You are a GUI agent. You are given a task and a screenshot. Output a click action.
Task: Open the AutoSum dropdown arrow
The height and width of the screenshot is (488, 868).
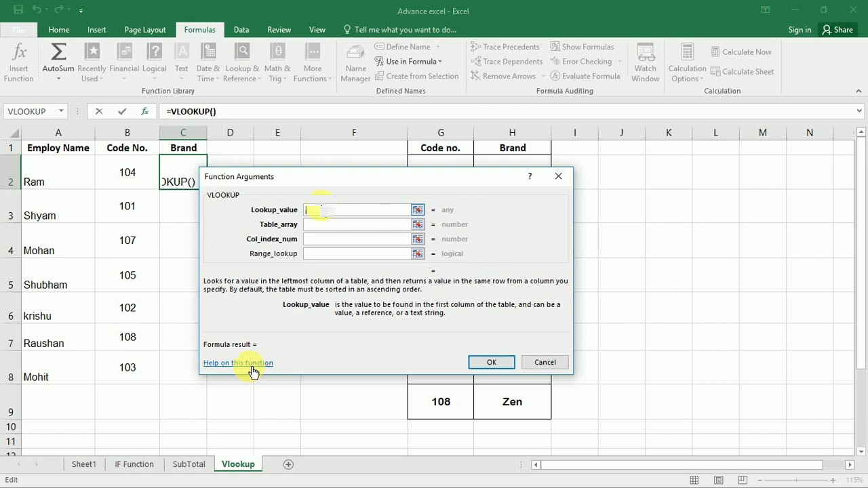(58, 79)
